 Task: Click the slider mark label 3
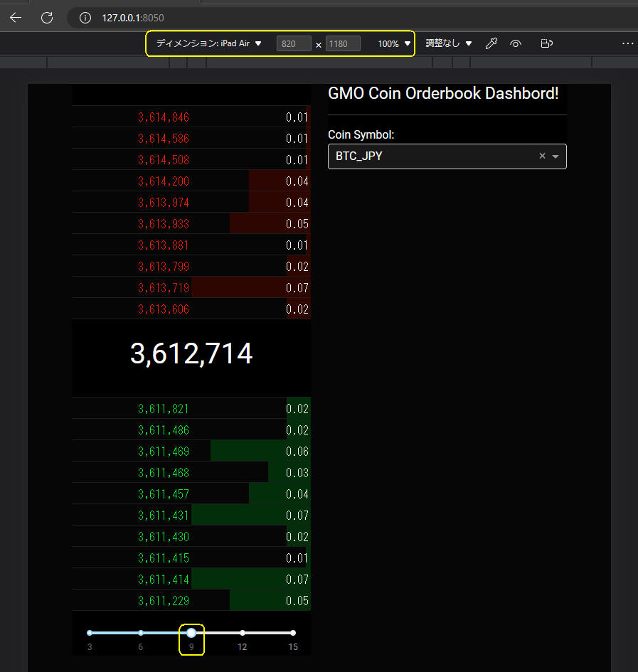coord(90,646)
